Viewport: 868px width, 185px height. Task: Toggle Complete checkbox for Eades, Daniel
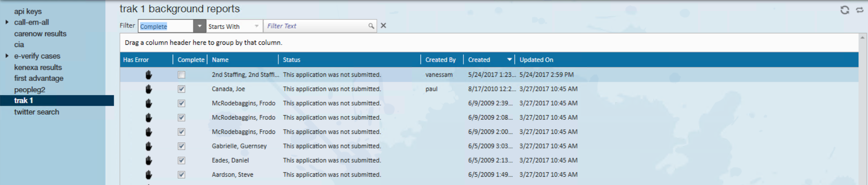coord(181,160)
